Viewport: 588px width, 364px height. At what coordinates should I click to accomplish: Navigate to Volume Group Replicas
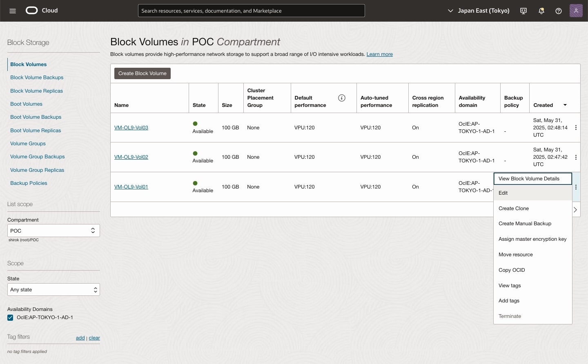point(37,170)
